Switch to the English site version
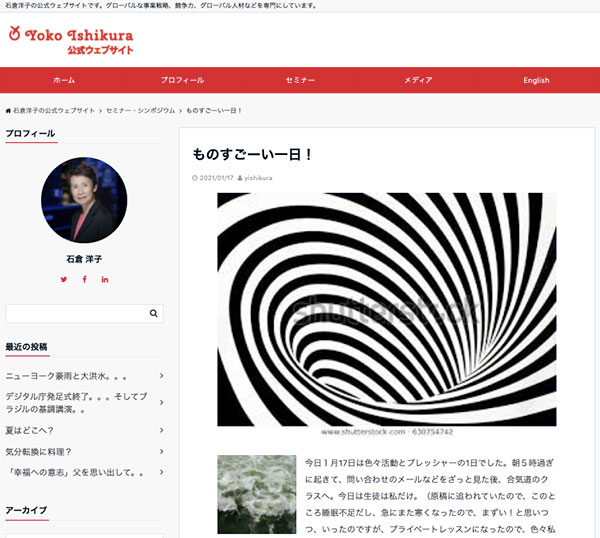 point(536,80)
